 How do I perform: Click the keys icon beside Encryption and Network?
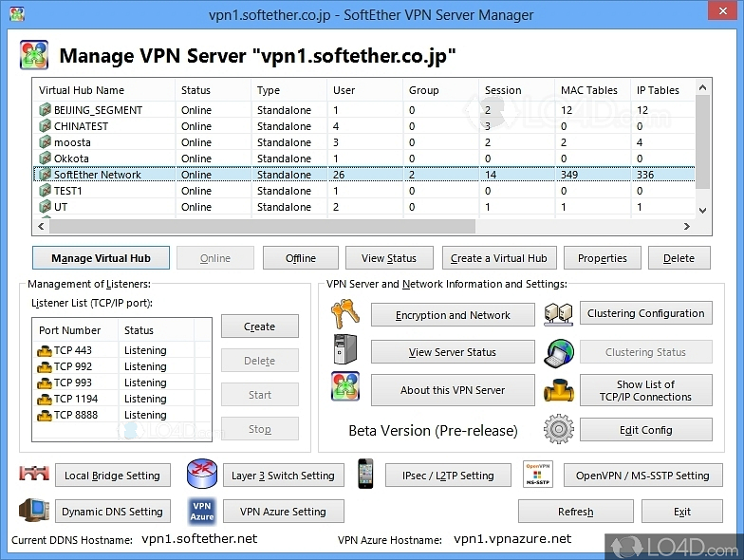(344, 313)
